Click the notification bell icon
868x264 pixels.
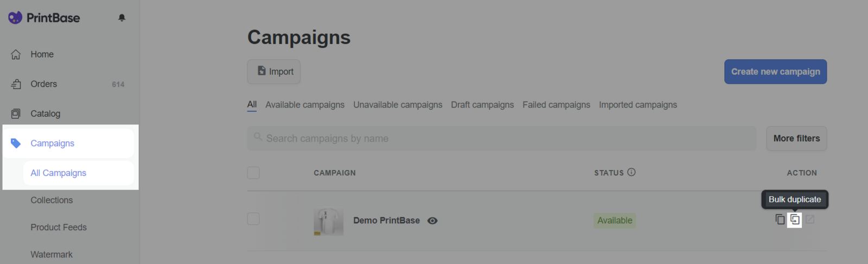coord(122,18)
